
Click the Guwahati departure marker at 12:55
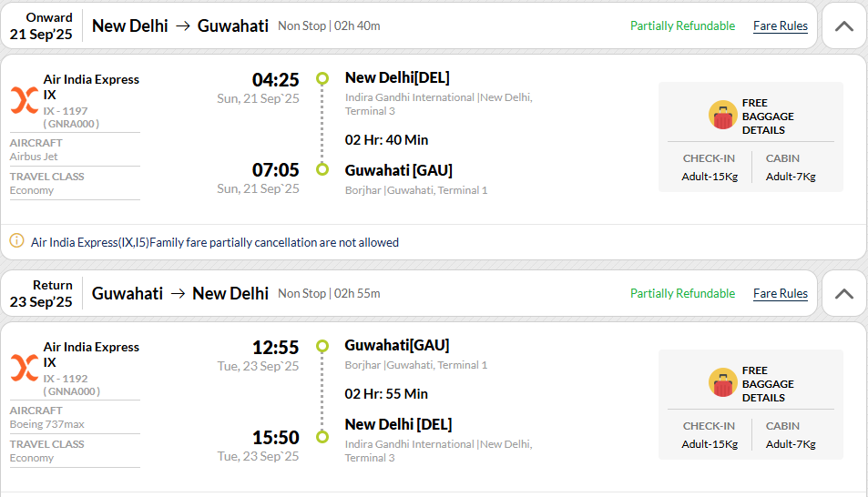click(322, 347)
